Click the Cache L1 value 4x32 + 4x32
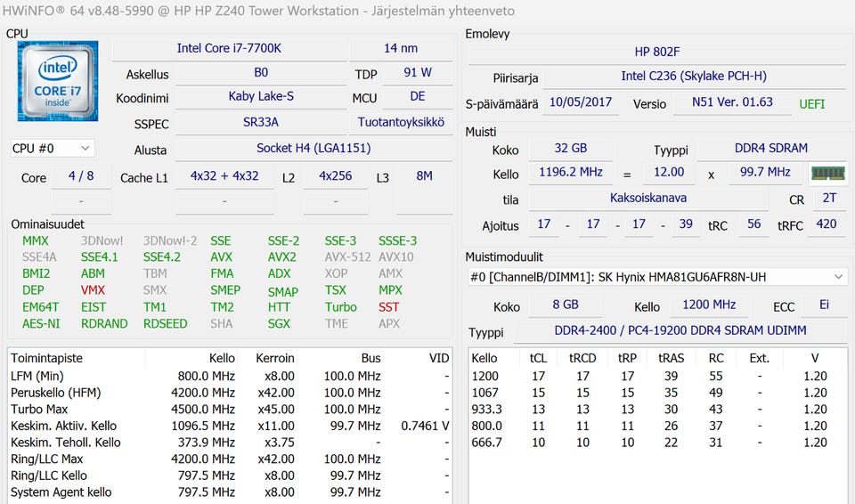The height and width of the screenshot is (504, 855). (224, 176)
